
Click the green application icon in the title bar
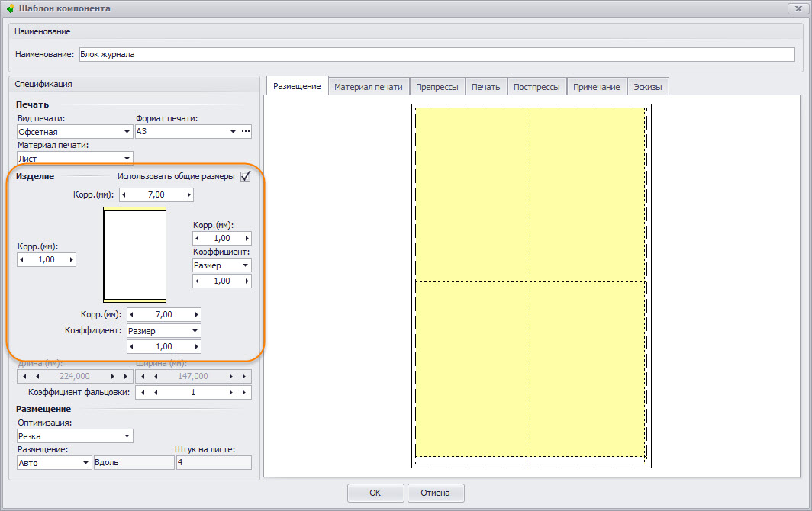(10, 9)
